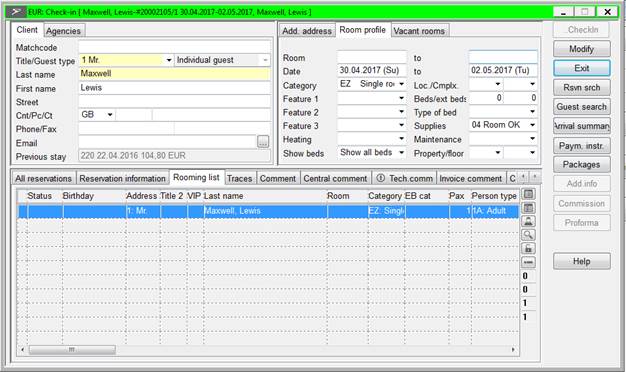The width and height of the screenshot is (626, 372).
Task: Open Paym. instr. payment instructions
Action: [x=582, y=146]
